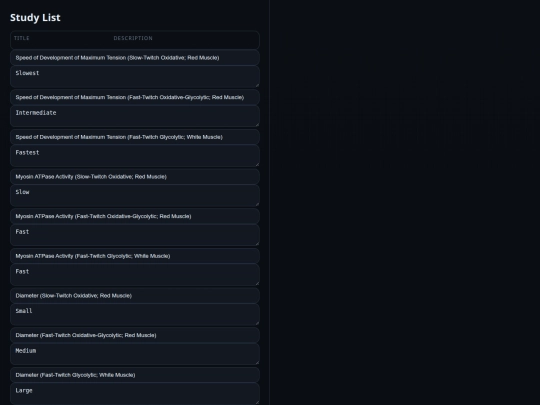Viewport: 540px width, 405px height.
Task: Click the 'Study List' heading
Action: [x=35, y=18]
